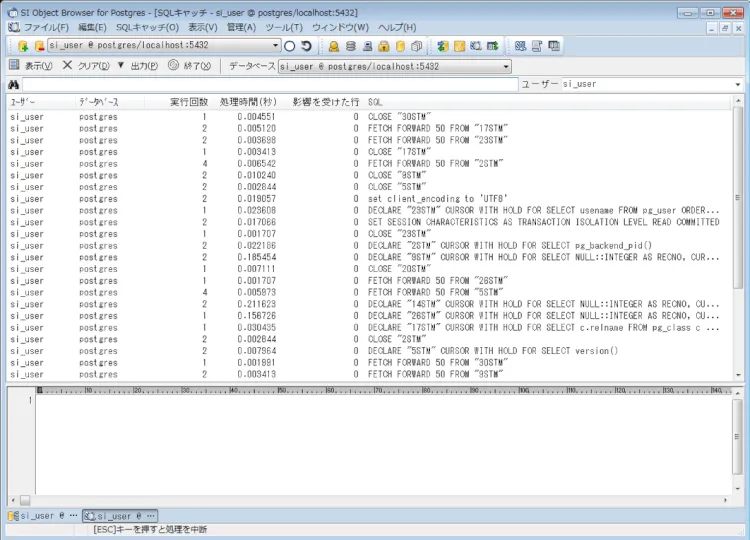Click the binoculars search icon
The height and width of the screenshot is (540, 750).
13,85
